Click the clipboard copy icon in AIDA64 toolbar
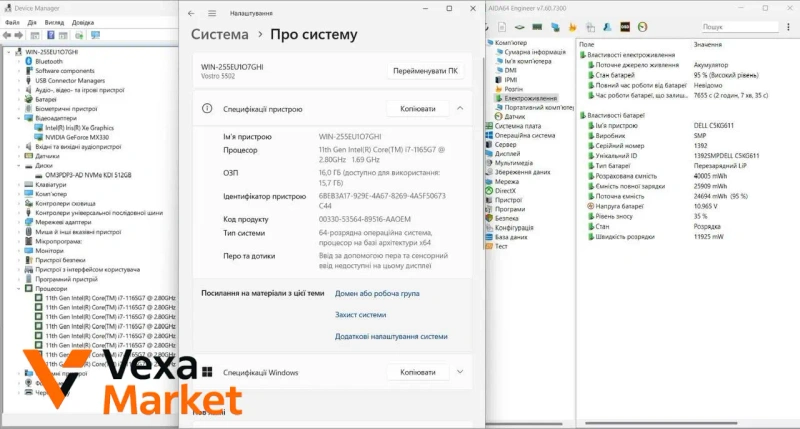 coord(590,27)
